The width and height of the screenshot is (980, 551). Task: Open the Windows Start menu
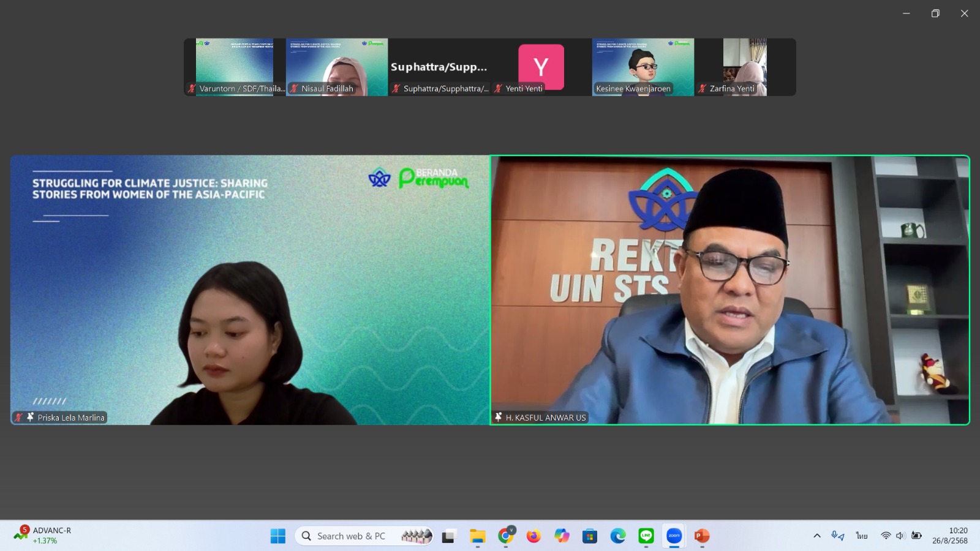click(278, 536)
